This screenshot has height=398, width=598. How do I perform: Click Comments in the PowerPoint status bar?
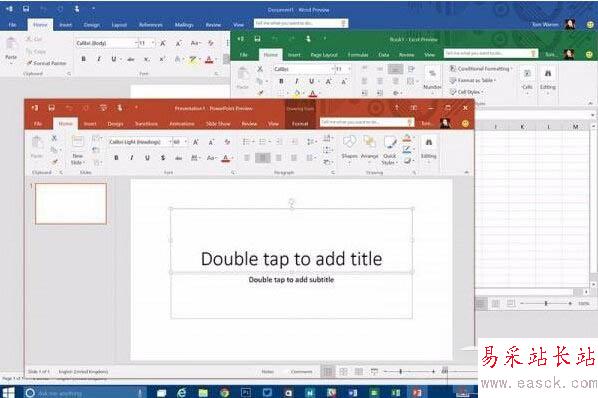click(x=301, y=371)
